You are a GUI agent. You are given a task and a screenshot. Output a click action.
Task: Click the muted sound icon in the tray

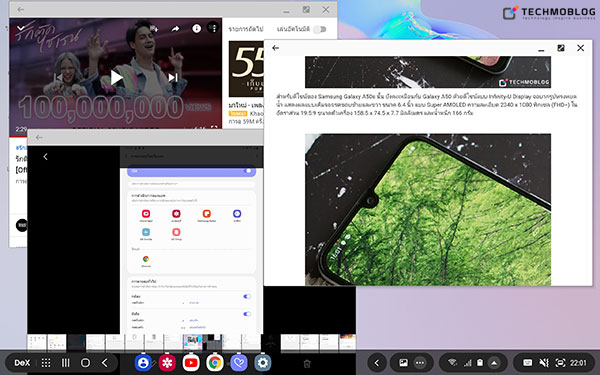(544, 363)
